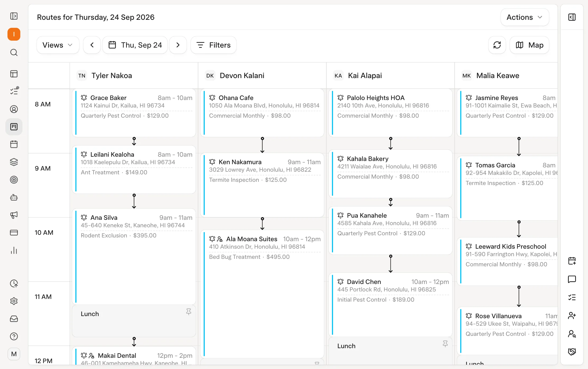Open search from the sidebar
This screenshot has width=588, height=369.
tap(14, 52)
